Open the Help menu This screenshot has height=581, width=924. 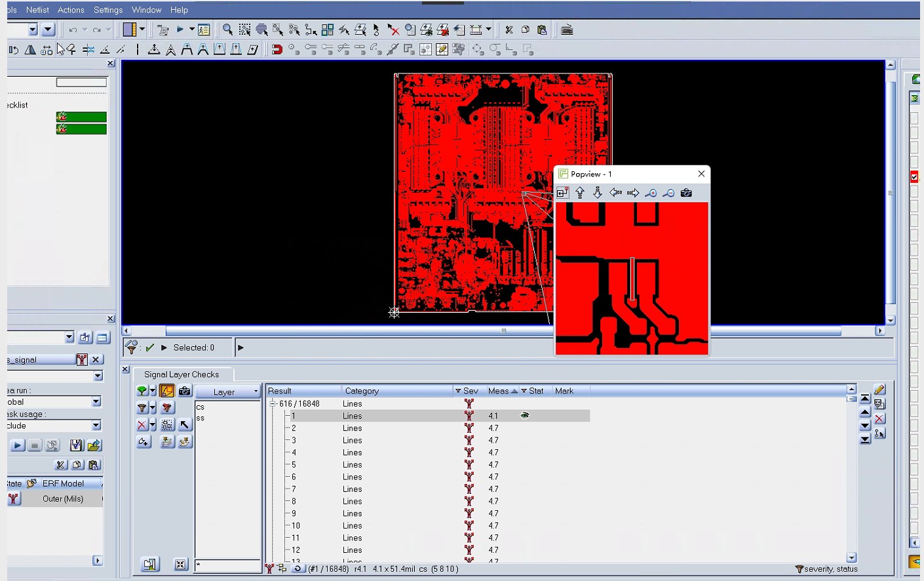pyautogui.click(x=179, y=10)
